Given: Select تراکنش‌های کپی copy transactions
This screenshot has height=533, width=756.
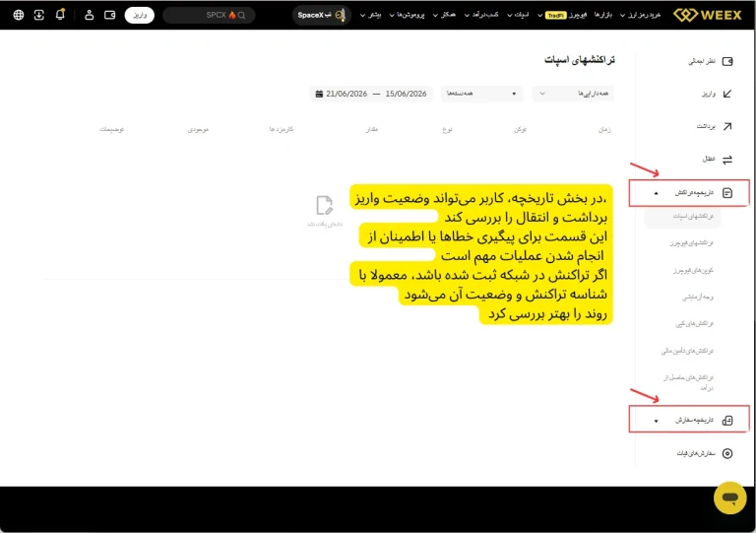Looking at the screenshot, I should tap(695, 324).
